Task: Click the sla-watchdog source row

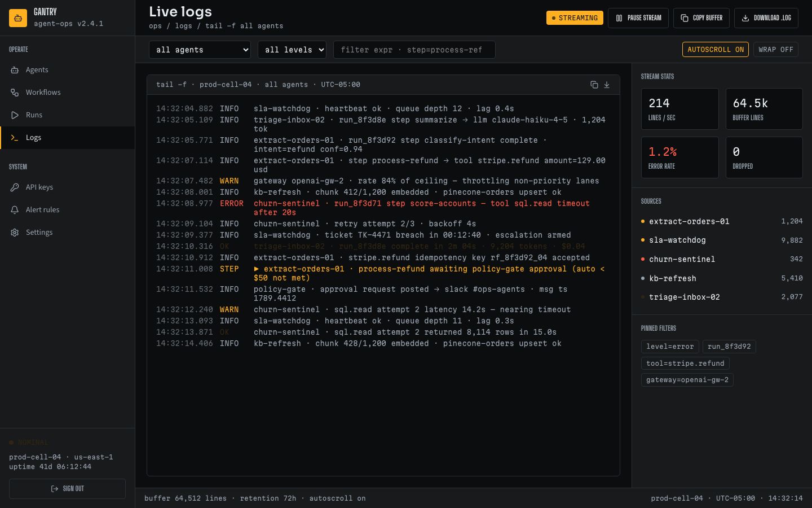Action: tap(722, 240)
